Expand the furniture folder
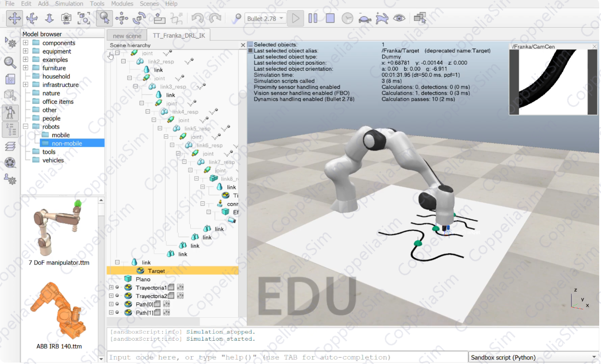The image size is (601, 364). tap(26, 68)
